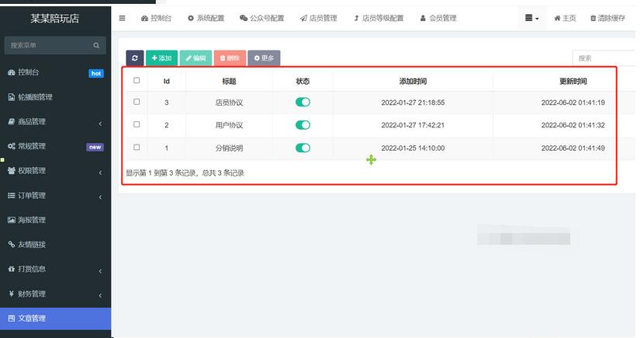Screen dimensions: 644x338
Task: Open 会员管理 in top navigation
Action: pos(438,18)
